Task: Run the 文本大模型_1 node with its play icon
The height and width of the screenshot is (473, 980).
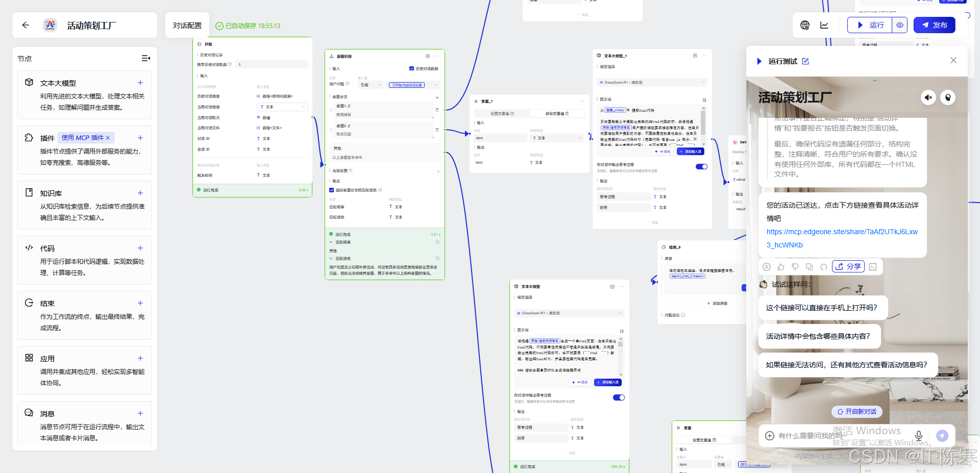Action: 695,56
